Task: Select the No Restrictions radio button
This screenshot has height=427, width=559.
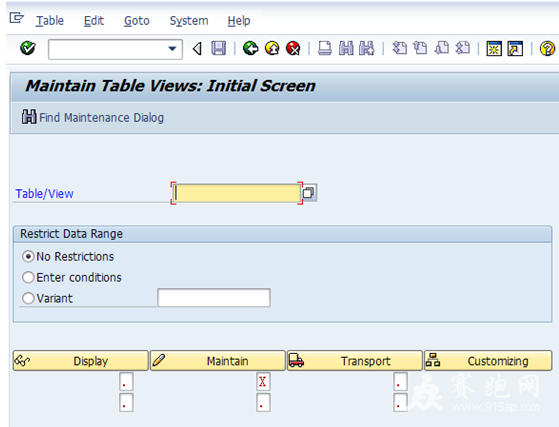Action: tap(28, 256)
